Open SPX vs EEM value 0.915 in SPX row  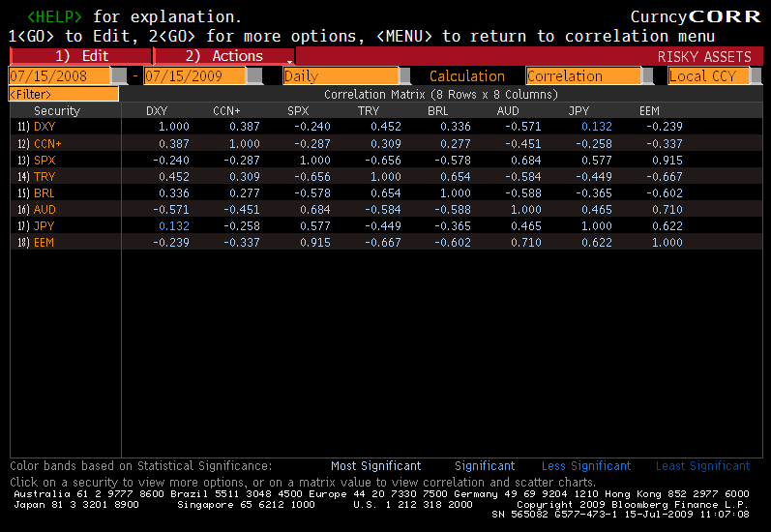click(667, 161)
